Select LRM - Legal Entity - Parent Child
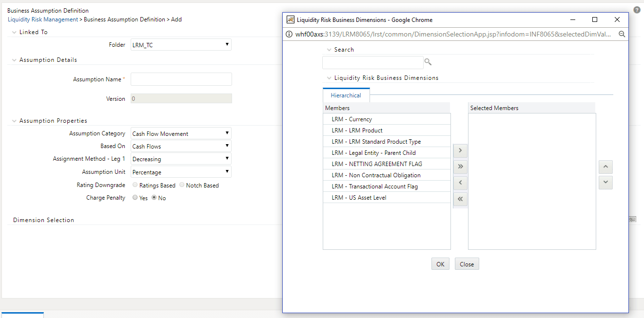644x318 pixels. (387, 153)
